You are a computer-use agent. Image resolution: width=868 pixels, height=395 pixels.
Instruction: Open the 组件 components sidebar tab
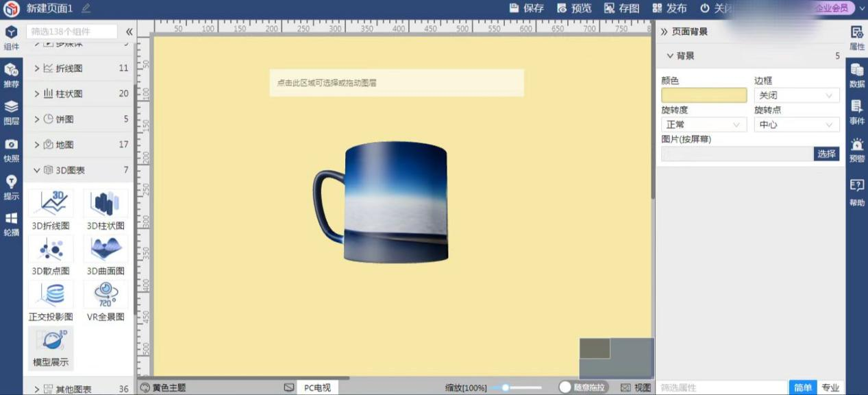(11, 38)
